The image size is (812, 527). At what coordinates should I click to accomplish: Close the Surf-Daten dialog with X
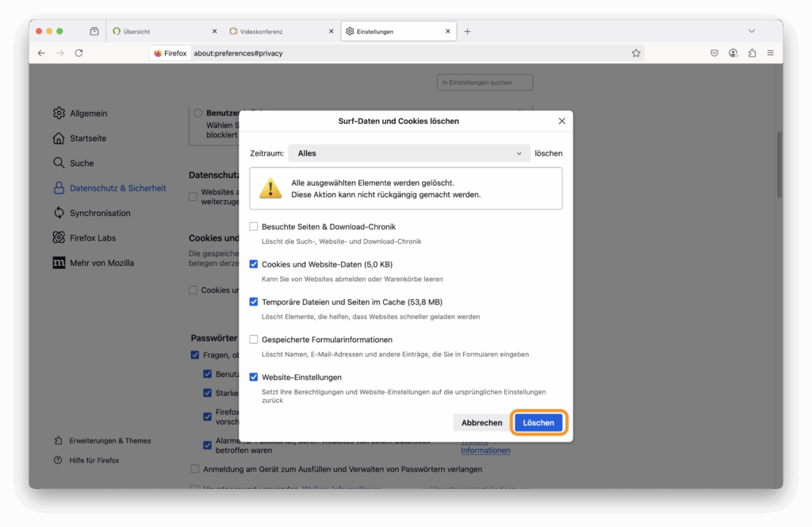tap(562, 121)
